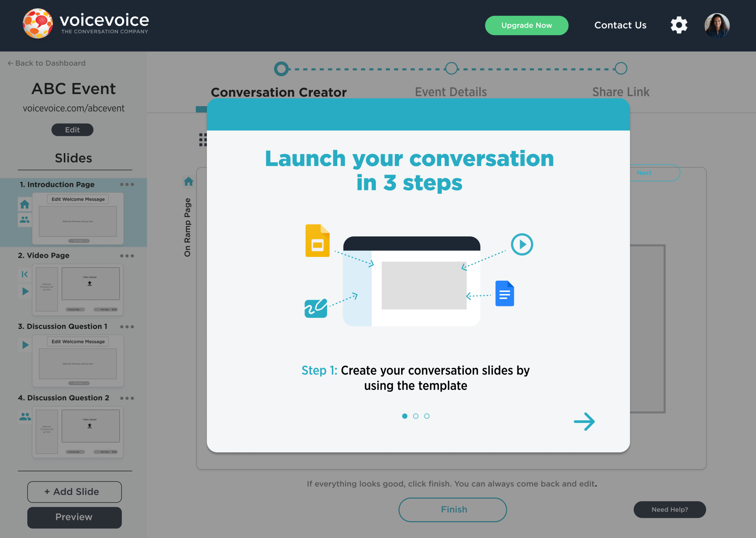Open three-dot menu for Discussion Question 2
756x538 pixels.
click(x=127, y=398)
